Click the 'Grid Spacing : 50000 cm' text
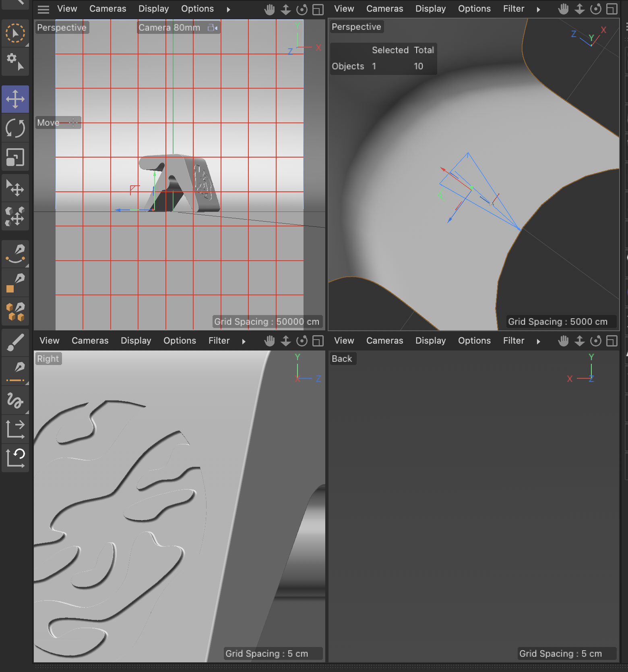Image resolution: width=628 pixels, height=672 pixels. pyautogui.click(x=266, y=321)
